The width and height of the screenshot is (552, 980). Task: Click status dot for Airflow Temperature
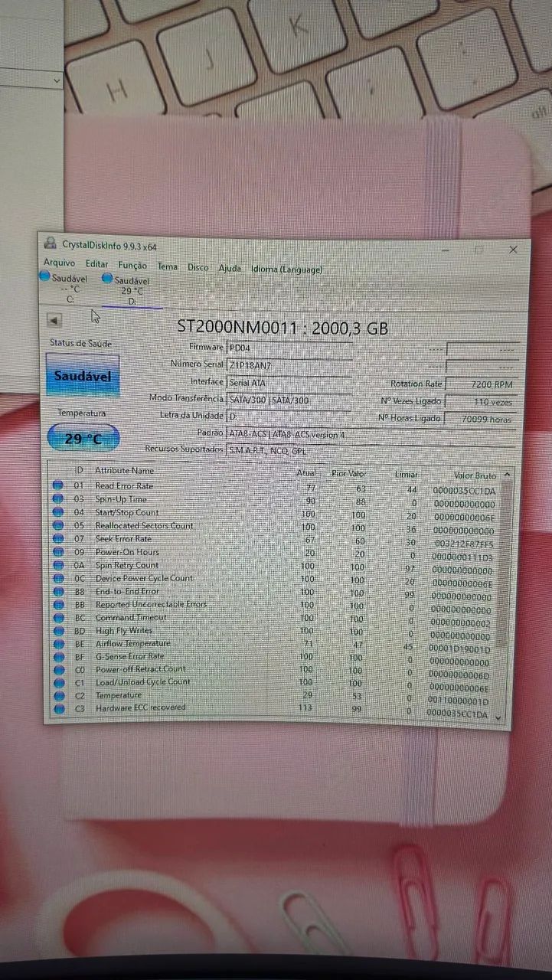(x=57, y=644)
